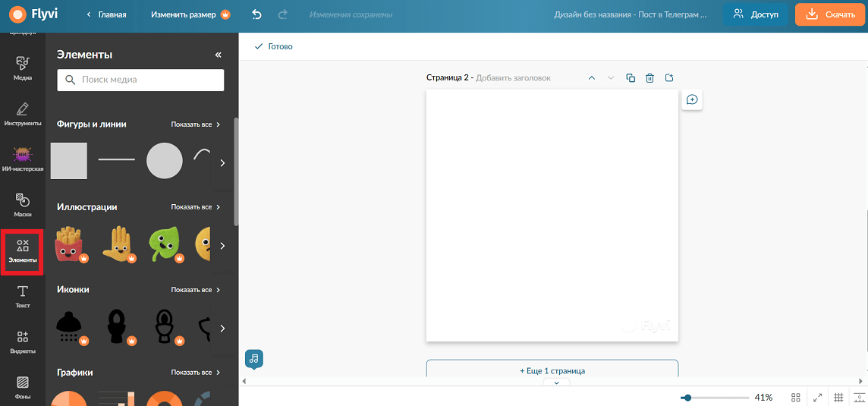Viewport: 868px width, 406px height.
Task: Insert the straight line shape
Action: pos(116,159)
